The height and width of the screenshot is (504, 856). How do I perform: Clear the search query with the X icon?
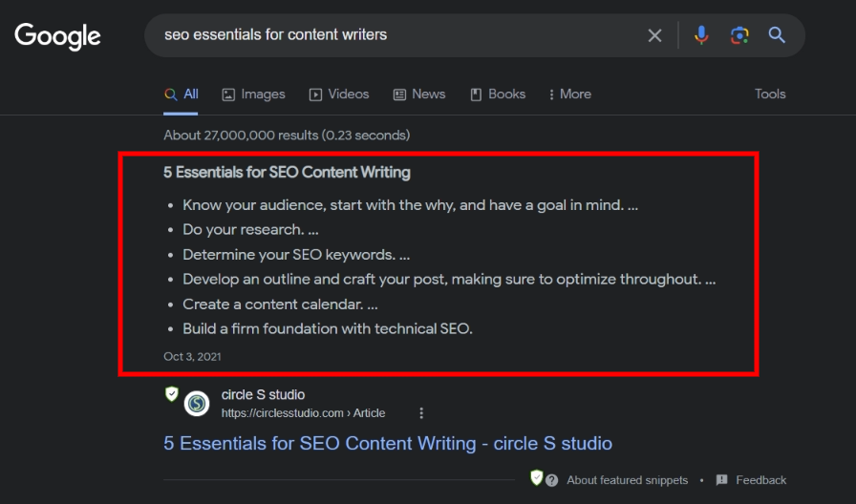[654, 35]
